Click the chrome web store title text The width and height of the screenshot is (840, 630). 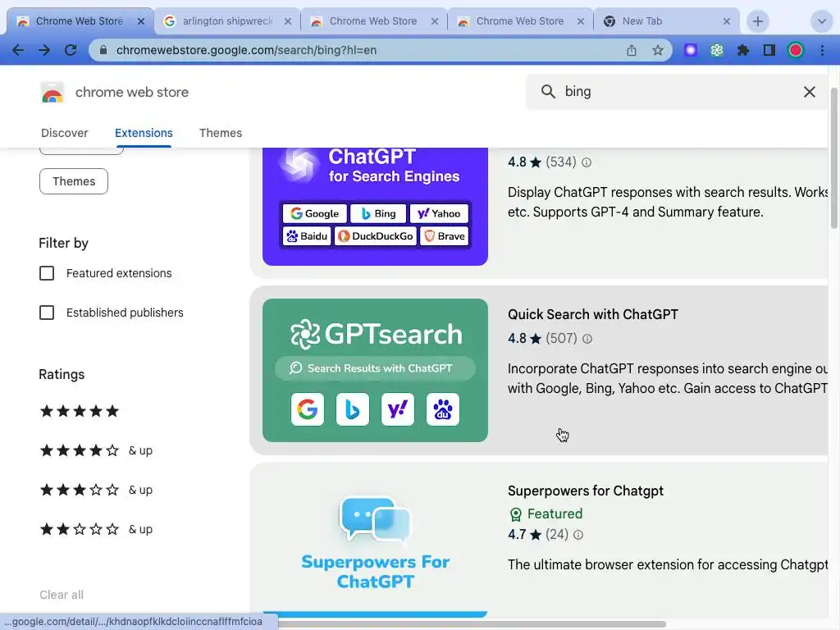coord(132,92)
